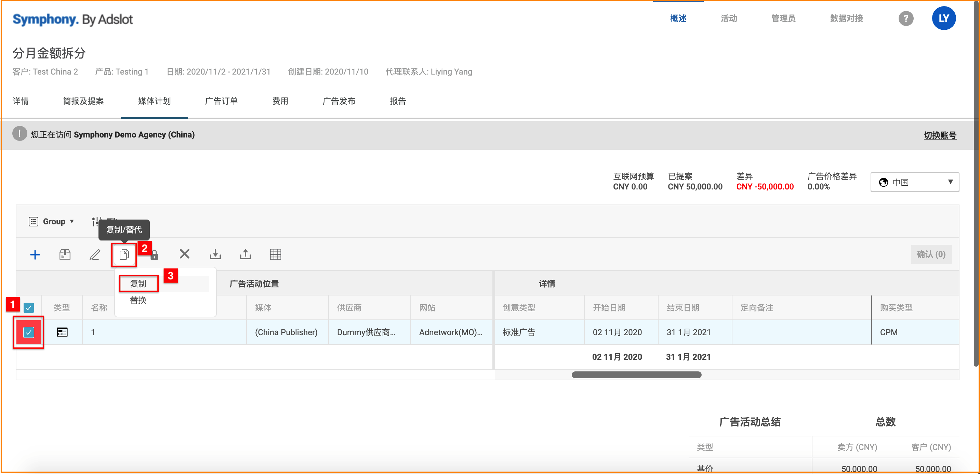The image size is (980, 474).
Task: Click the save media plan icon
Action: coord(65,254)
